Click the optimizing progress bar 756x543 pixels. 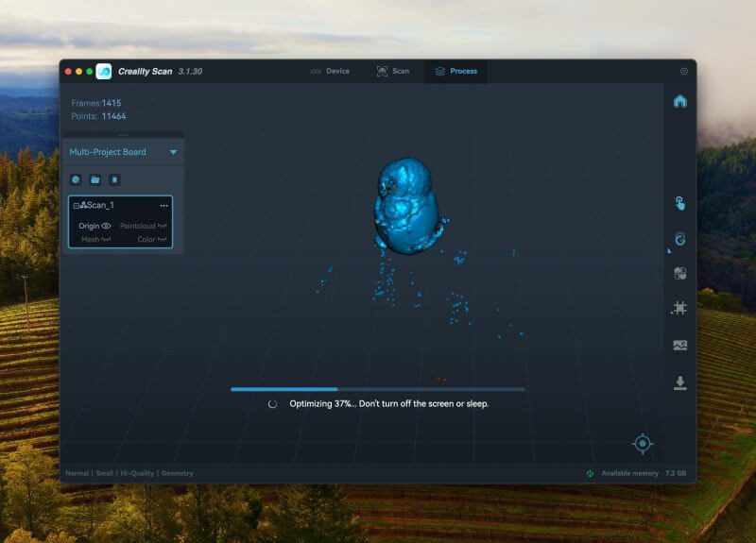(378, 389)
